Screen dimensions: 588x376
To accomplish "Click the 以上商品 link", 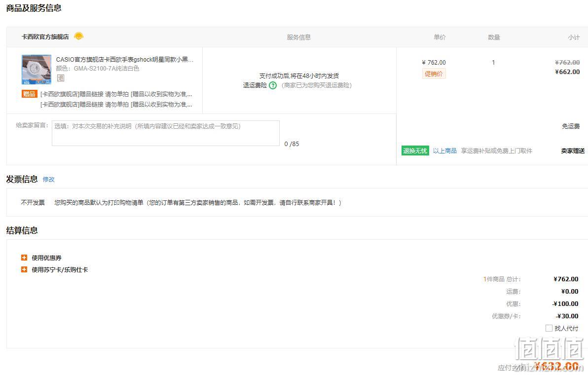I will [445, 151].
